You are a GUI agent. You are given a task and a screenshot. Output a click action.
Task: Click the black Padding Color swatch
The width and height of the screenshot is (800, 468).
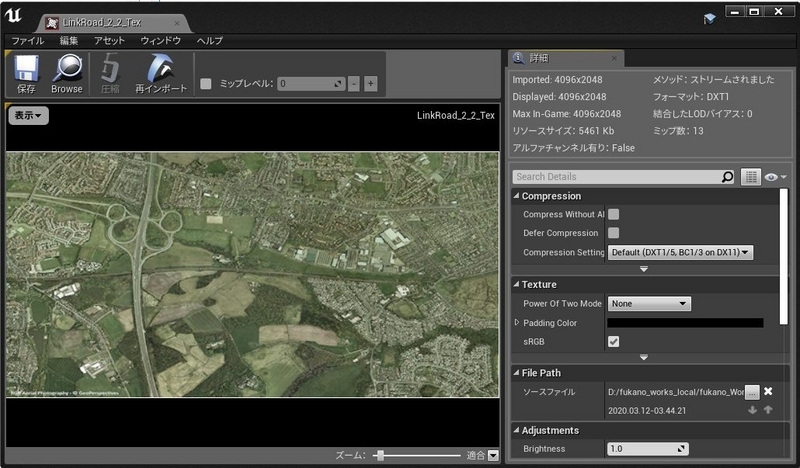tap(685, 323)
